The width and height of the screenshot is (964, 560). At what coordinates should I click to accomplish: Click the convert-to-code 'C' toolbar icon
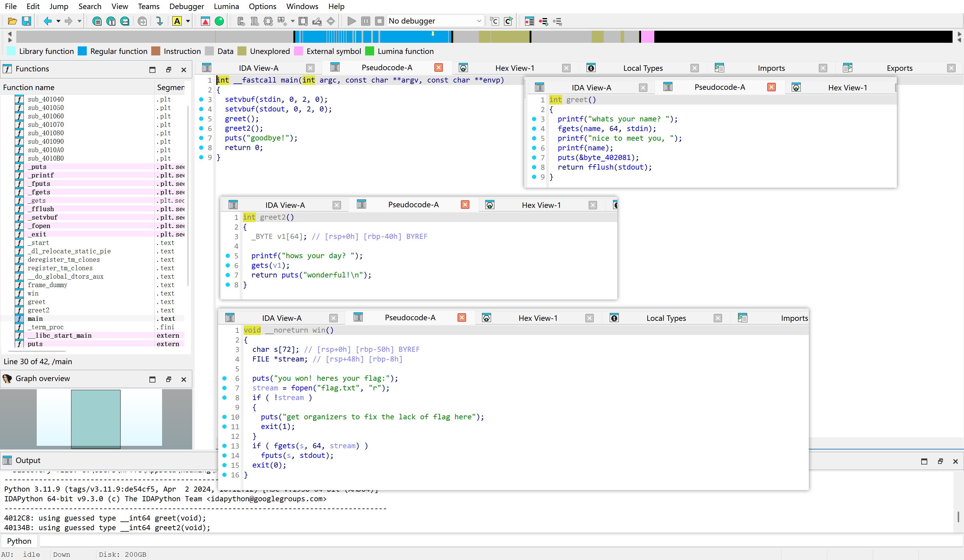pos(241,21)
